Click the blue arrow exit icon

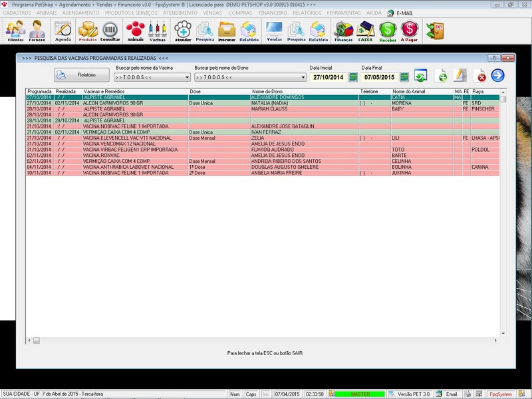pyautogui.click(x=497, y=75)
